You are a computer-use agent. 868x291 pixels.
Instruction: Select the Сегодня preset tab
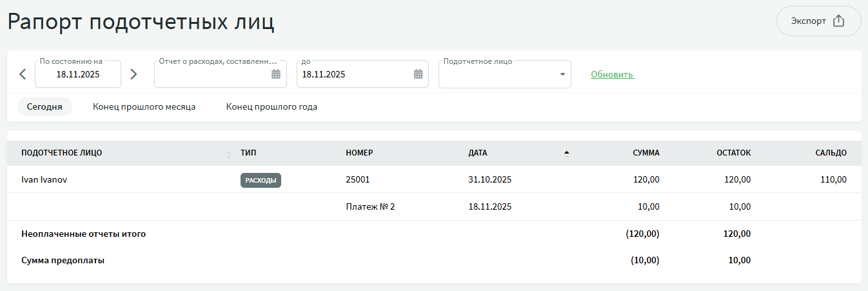(44, 106)
